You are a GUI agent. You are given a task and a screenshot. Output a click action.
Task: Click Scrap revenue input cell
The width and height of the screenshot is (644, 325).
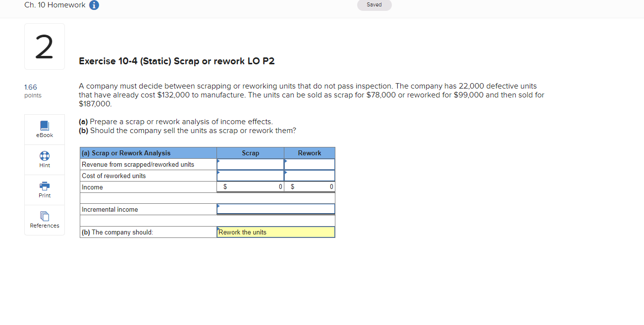click(x=250, y=164)
